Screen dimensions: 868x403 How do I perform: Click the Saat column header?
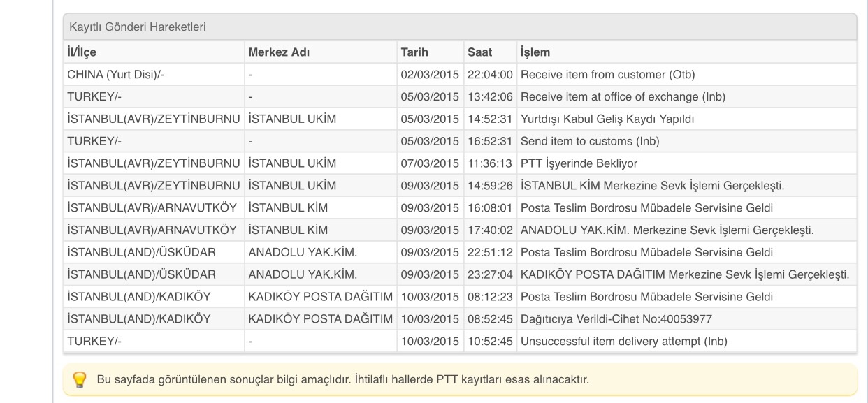pyautogui.click(x=479, y=52)
